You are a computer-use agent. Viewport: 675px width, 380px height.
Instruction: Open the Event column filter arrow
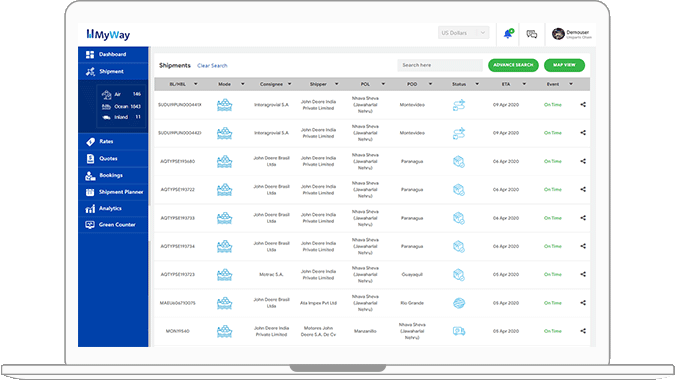571,84
